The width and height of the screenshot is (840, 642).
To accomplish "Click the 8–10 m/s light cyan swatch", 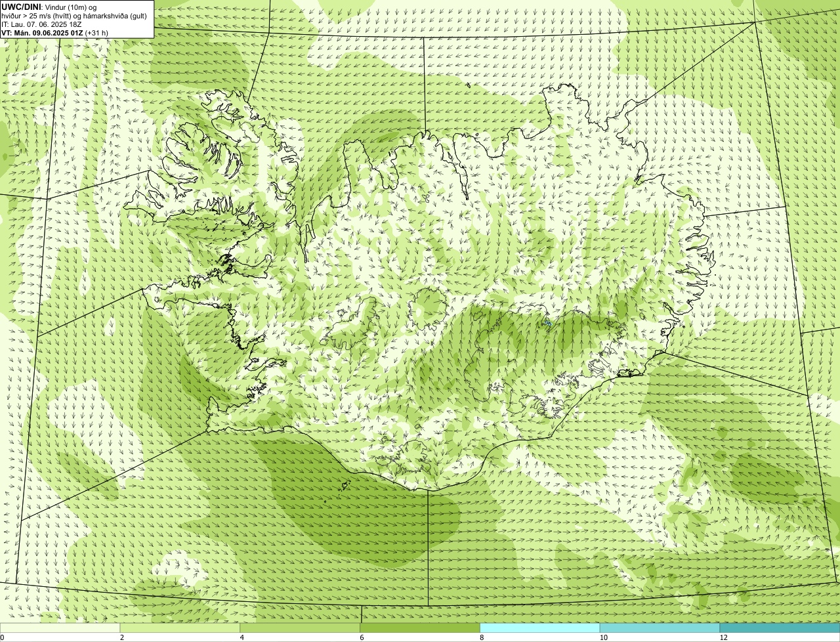I will tap(540, 628).
